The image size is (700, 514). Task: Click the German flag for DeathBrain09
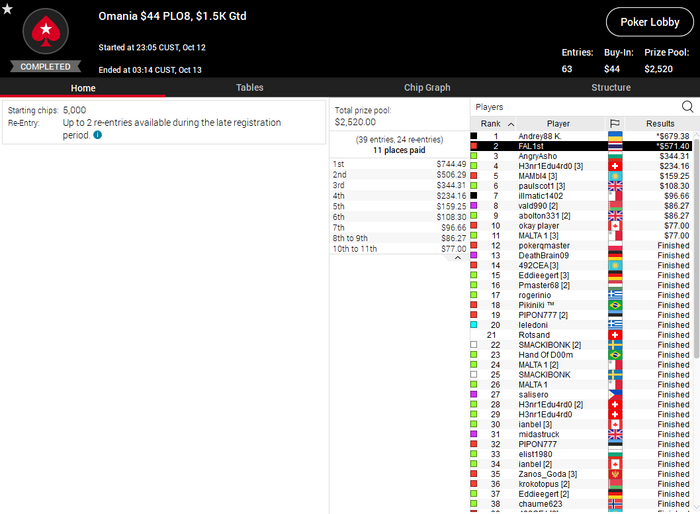click(615, 255)
